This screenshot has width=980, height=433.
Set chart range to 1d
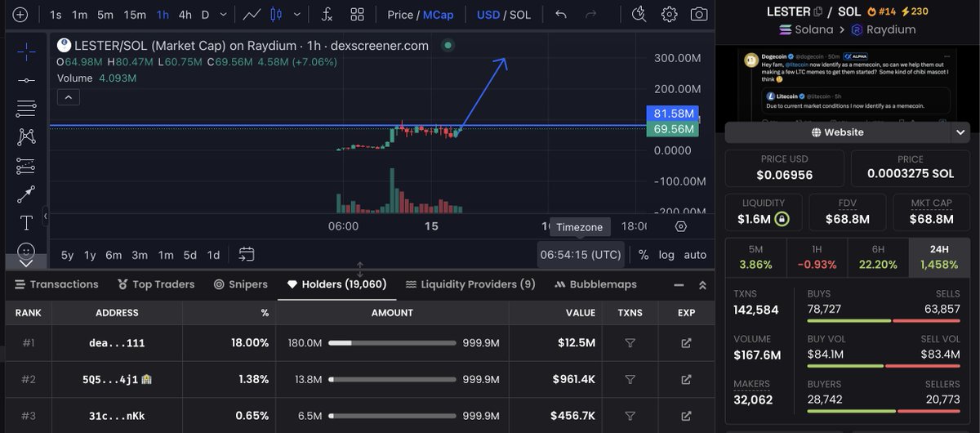[x=213, y=255]
